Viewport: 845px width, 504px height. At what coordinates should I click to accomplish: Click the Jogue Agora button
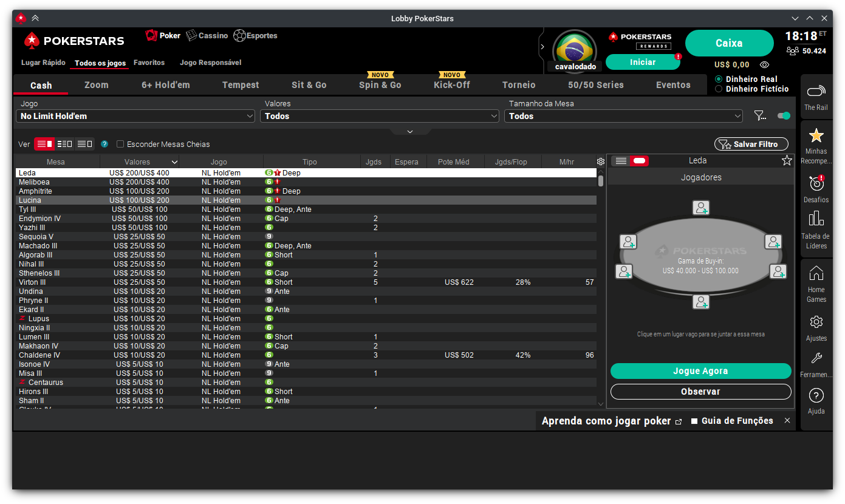point(700,371)
